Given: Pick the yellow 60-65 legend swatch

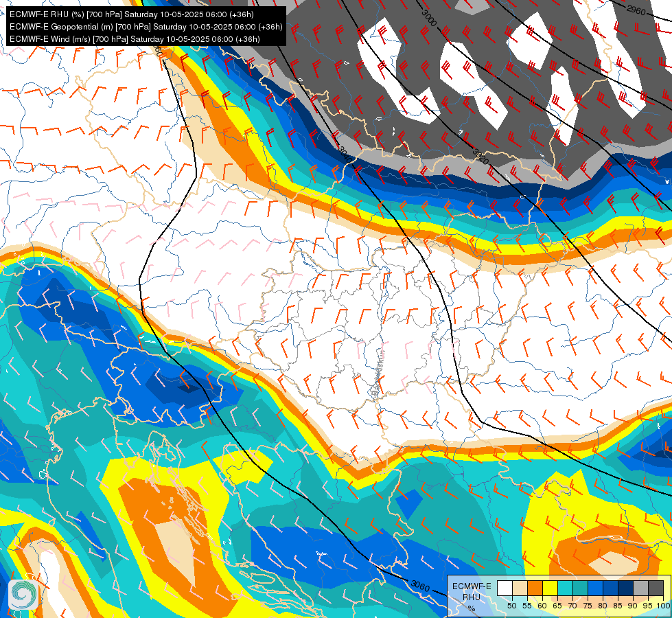Looking at the screenshot, I should [x=550, y=588].
